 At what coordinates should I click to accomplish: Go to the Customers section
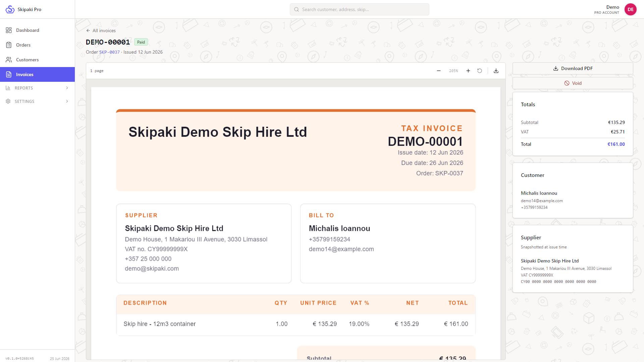pos(37,60)
